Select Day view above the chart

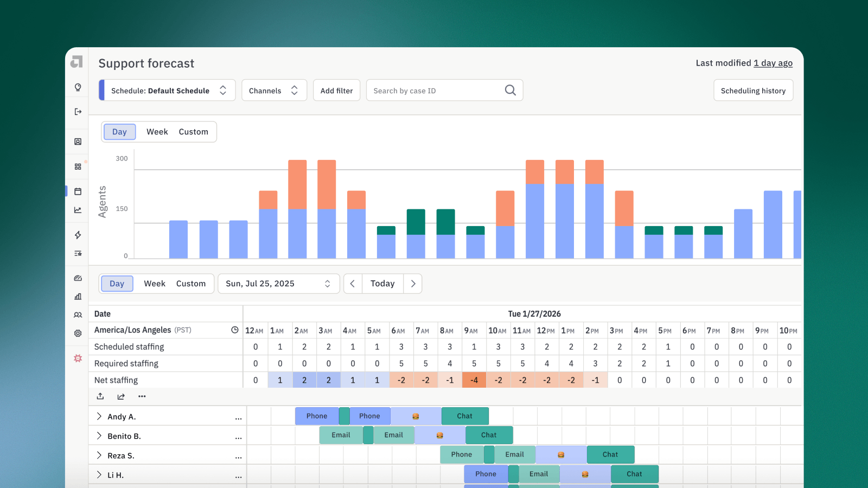tap(119, 132)
